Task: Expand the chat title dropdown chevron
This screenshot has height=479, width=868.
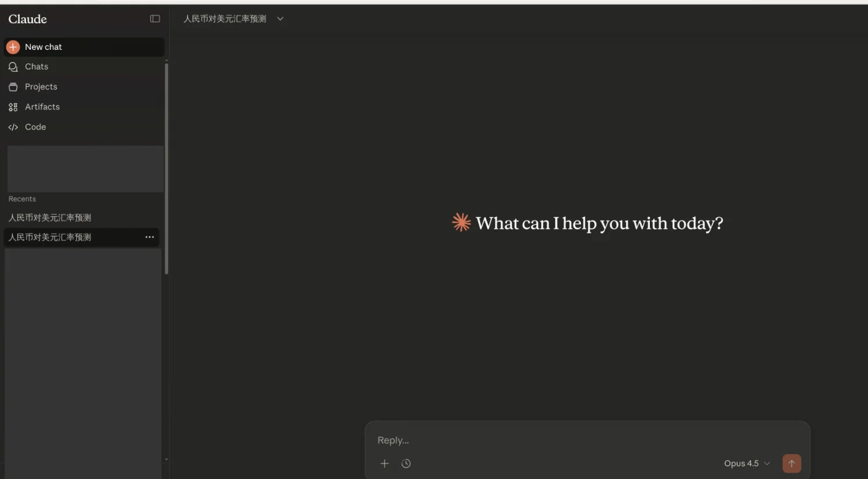Action: pyautogui.click(x=280, y=19)
